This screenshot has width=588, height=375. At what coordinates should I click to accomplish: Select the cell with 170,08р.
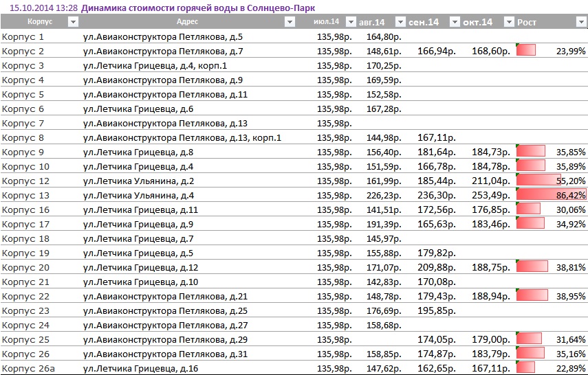pos(437,282)
